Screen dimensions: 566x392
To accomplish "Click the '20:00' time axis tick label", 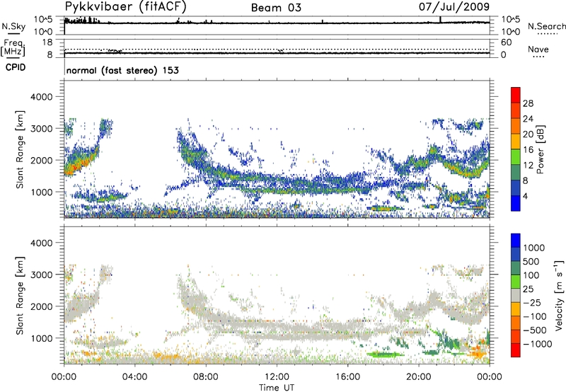I will point(419,377).
